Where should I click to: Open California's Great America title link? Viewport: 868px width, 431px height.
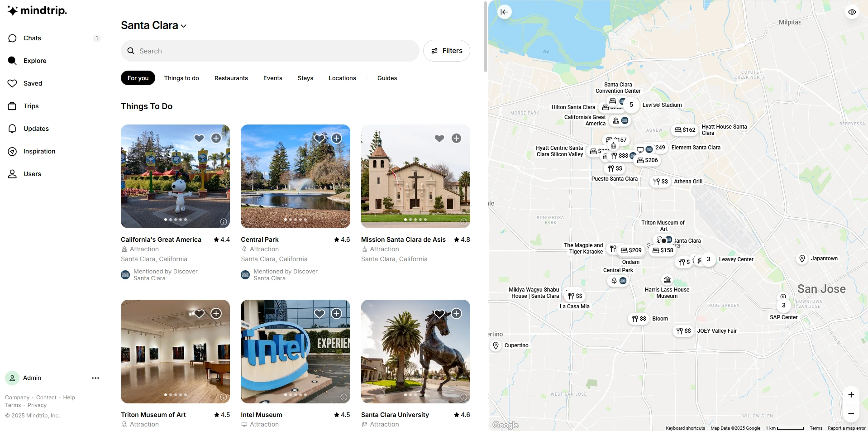161,239
